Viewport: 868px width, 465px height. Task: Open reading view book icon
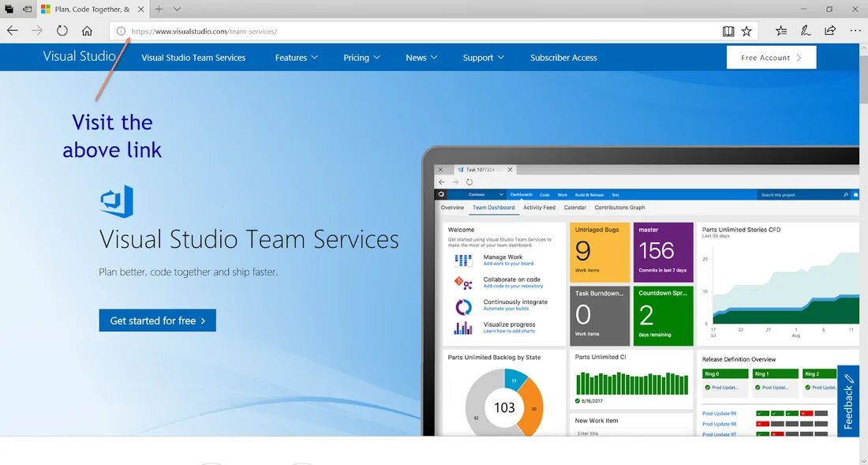coord(728,31)
